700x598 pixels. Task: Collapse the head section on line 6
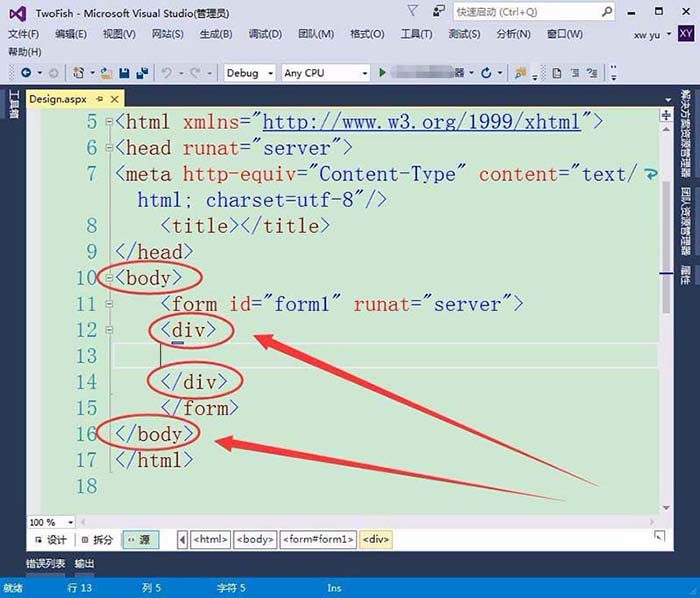pos(109,148)
